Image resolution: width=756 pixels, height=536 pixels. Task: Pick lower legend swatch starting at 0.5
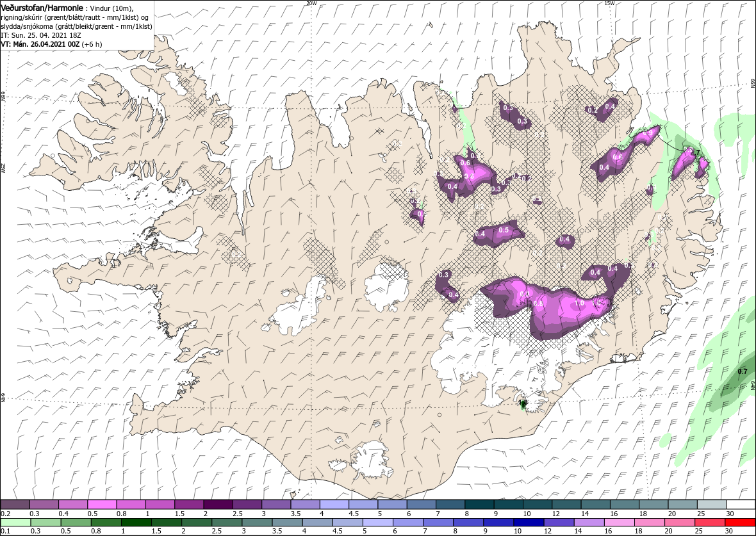[x=76, y=523]
